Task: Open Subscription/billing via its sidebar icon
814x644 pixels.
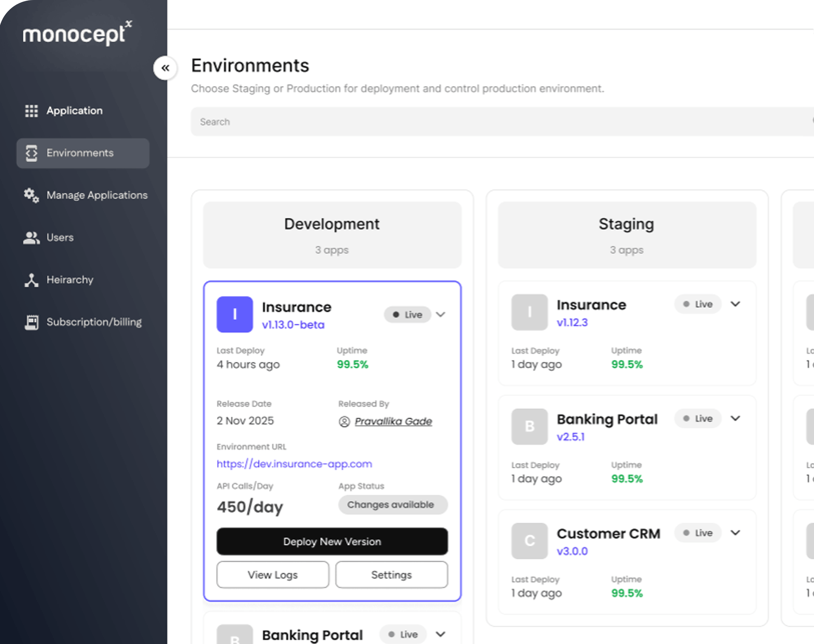Action: pos(31,322)
